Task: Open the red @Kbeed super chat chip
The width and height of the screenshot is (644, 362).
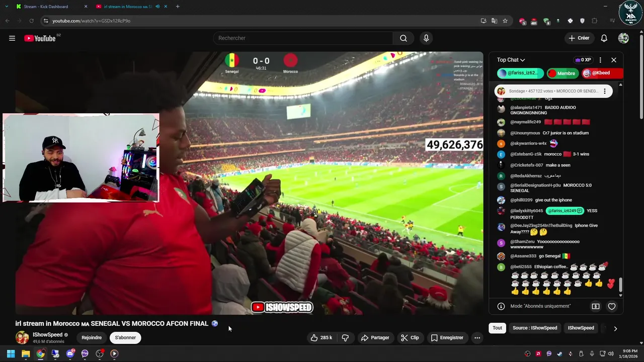Action: [602, 73]
